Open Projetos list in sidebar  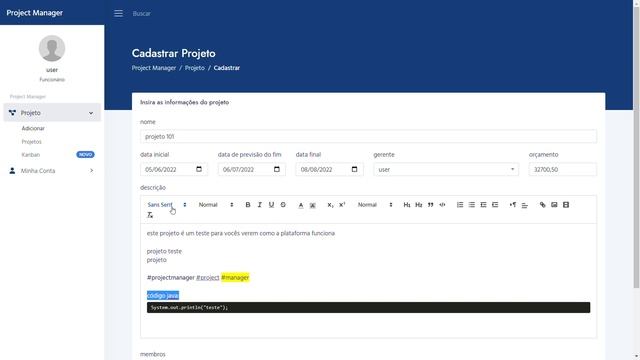[31, 142]
